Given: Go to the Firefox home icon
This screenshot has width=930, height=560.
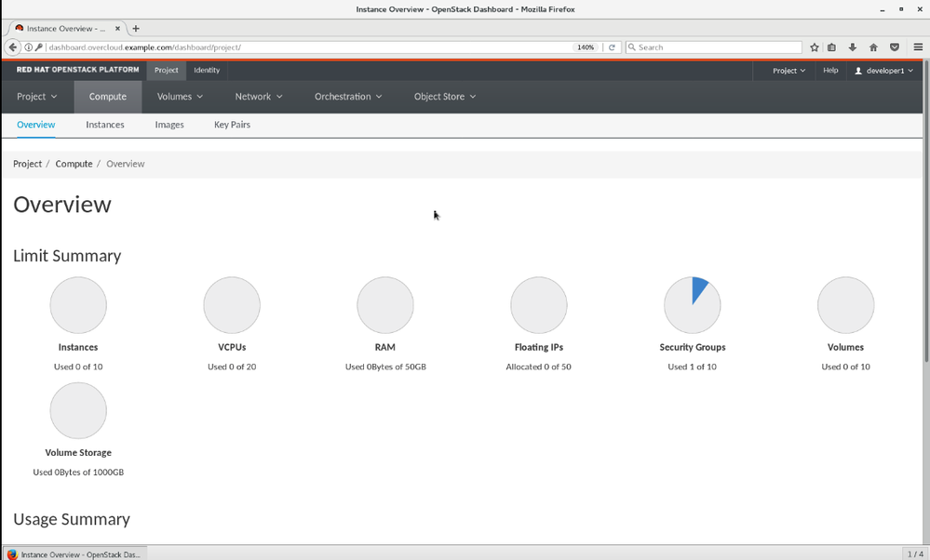Looking at the screenshot, I should (x=873, y=47).
